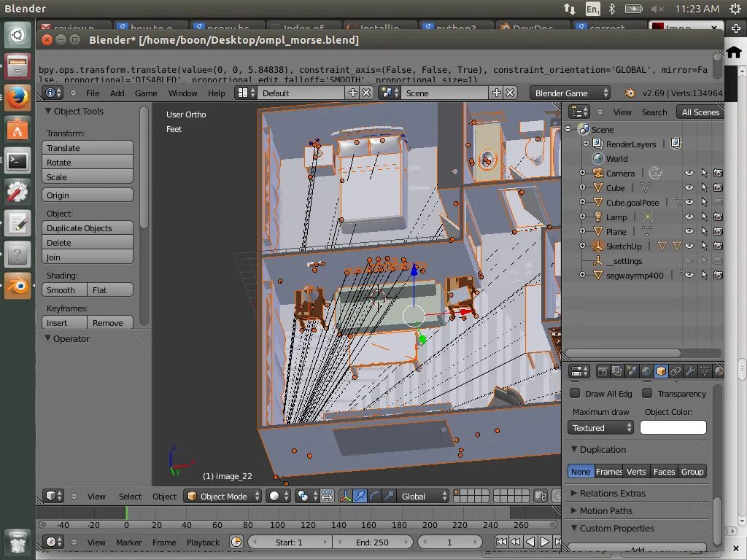Jump to the first frame in timeline

click(501, 542)
